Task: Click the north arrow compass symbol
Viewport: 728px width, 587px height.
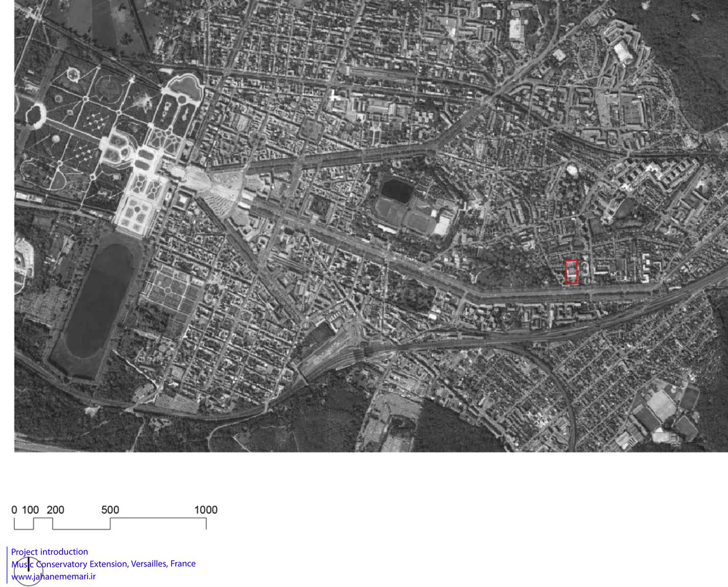Action: (x=28, y=571)
